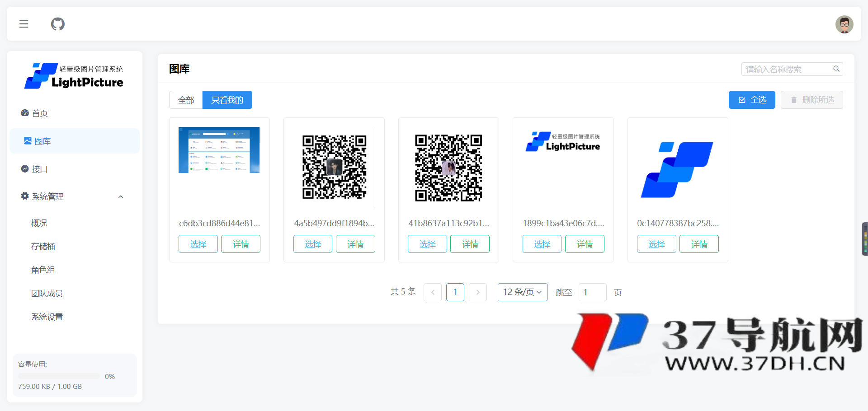The width and height of the screenshot is (868, 411).
Task: Click the 系统管理 gear icon
Action: click(24, 196)
